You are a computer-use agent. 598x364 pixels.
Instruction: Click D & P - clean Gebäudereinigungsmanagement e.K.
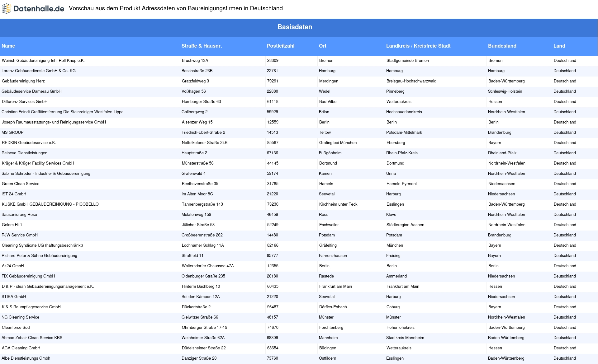[x=48, y=287]
